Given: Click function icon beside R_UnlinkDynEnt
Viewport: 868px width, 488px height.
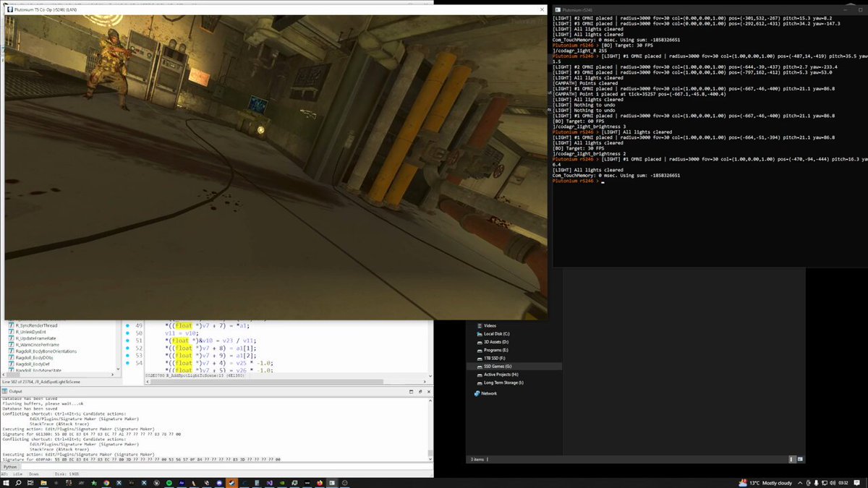Looking at the screenshot, I should point(11,333).
